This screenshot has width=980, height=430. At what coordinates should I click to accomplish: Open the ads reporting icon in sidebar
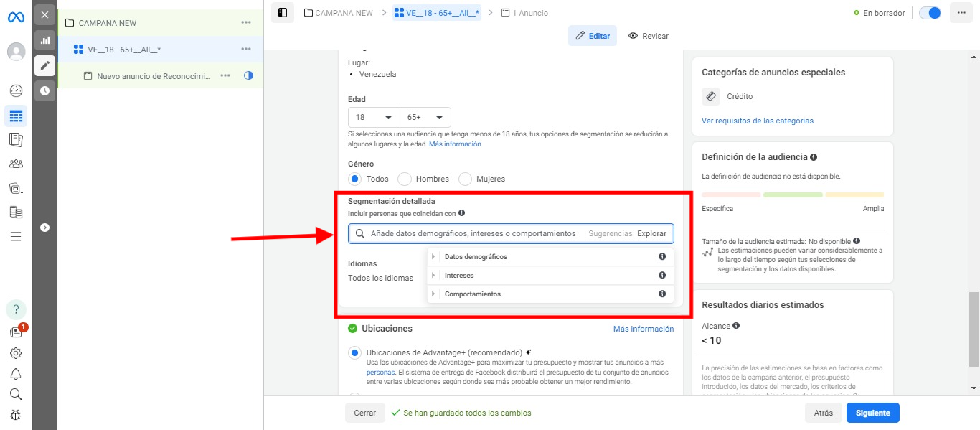tap(16, 140)
